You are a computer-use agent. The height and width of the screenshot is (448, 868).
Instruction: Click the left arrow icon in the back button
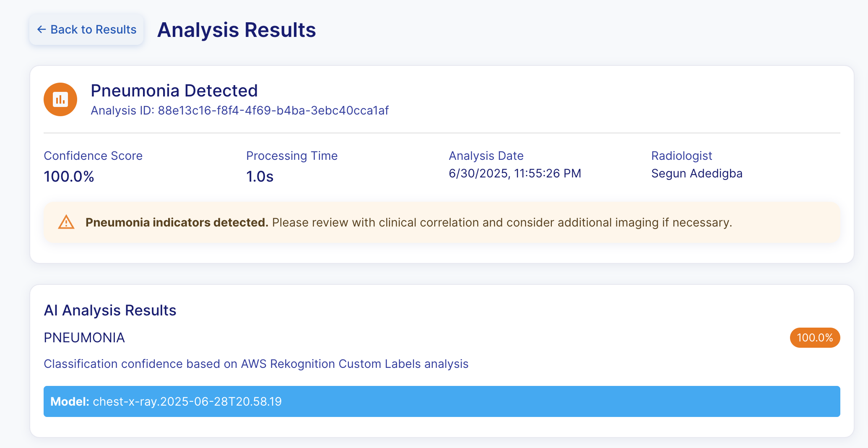coord(41,29)
